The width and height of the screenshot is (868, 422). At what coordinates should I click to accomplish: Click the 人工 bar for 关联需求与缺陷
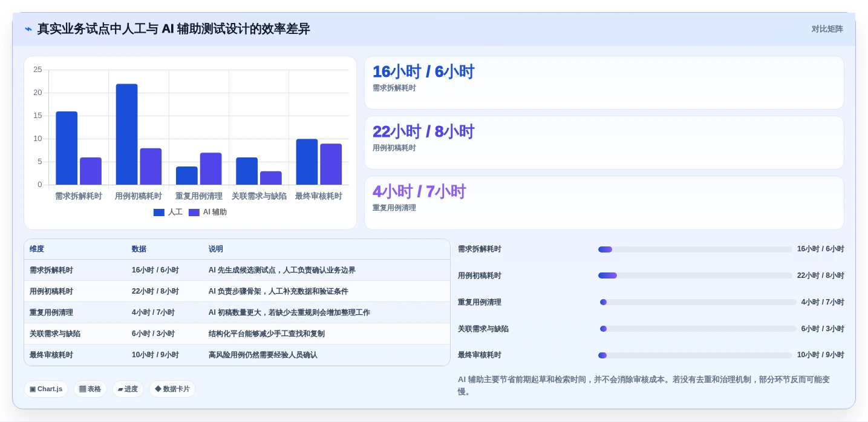247,171
